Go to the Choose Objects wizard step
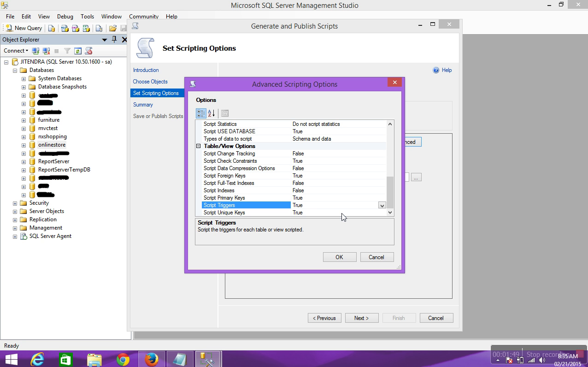 150,82
